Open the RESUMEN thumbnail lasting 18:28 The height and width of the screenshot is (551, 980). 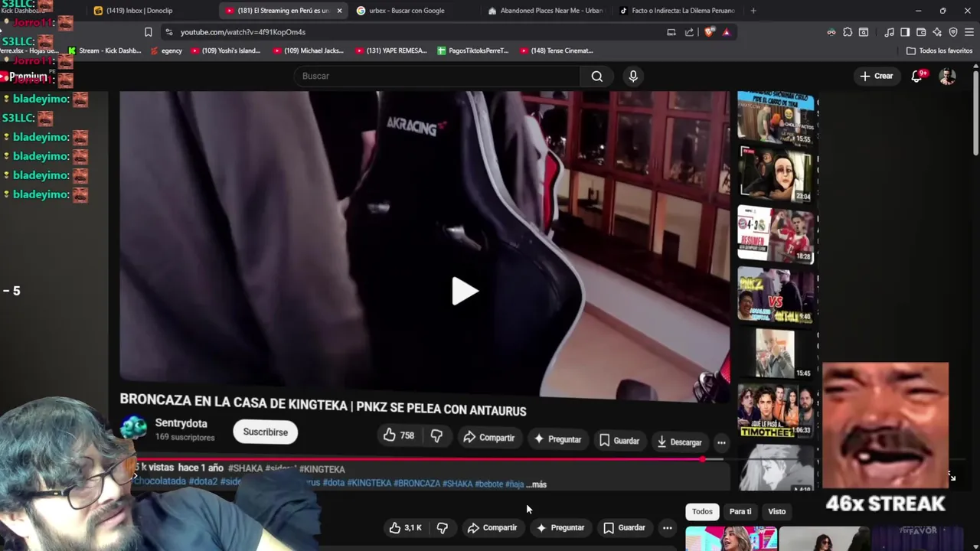775,235
